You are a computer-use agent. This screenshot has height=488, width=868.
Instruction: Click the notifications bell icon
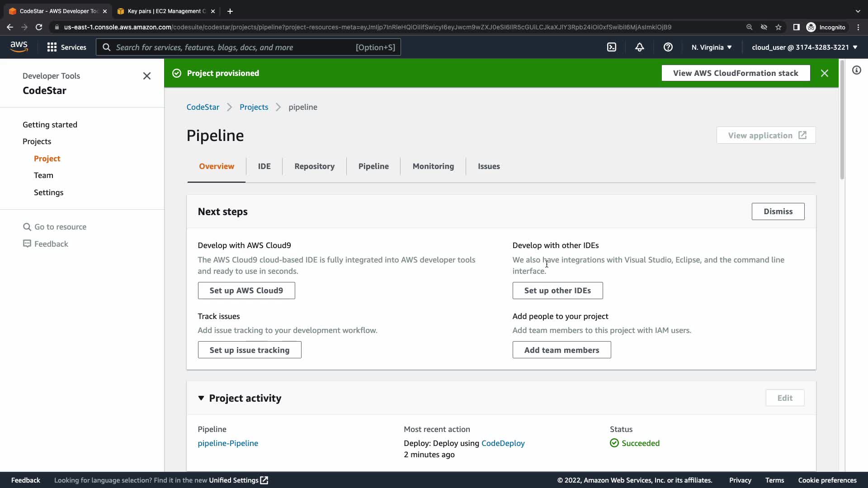tap(639, 47)
